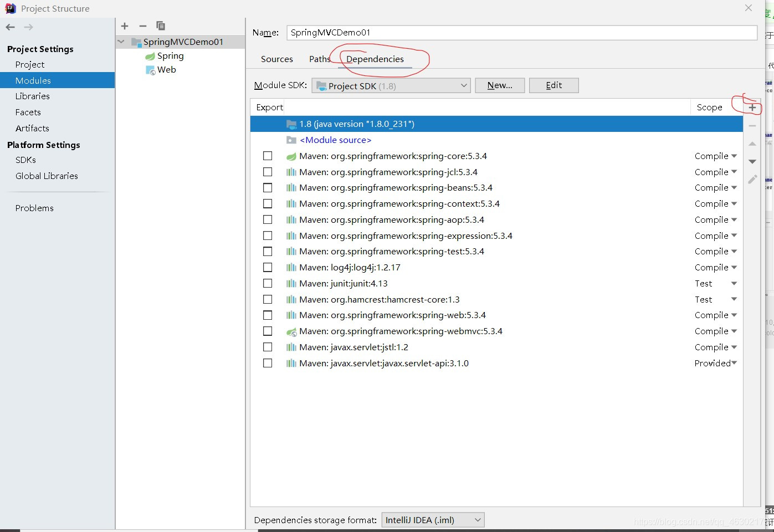Toggle export checkbox for spring-jcl
The height and width of the screenshot is (532, 774).
(268, 172)
